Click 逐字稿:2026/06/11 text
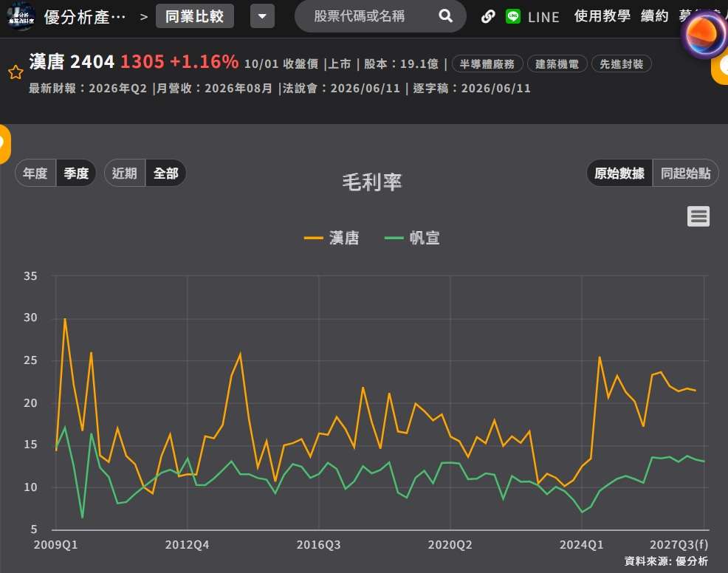This screenshot has height=573, width=728. (x=472, y=88)
